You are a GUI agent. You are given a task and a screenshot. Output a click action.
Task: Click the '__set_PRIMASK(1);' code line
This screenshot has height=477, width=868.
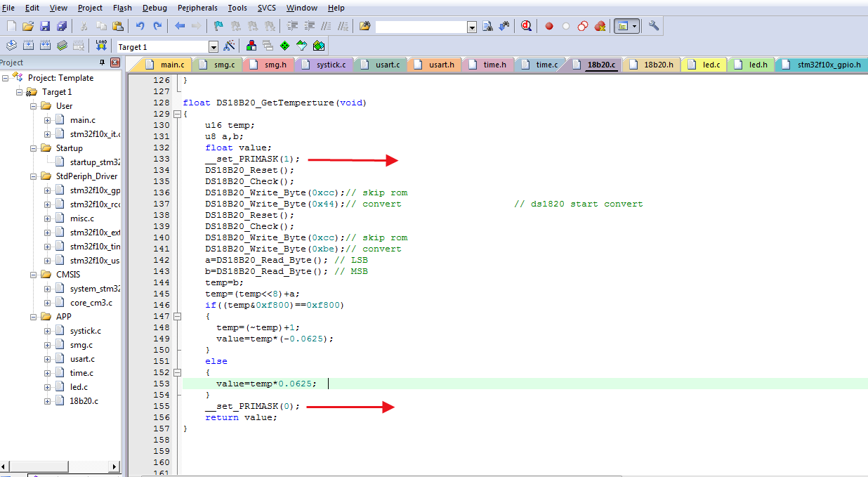click(x=252, y=159)
